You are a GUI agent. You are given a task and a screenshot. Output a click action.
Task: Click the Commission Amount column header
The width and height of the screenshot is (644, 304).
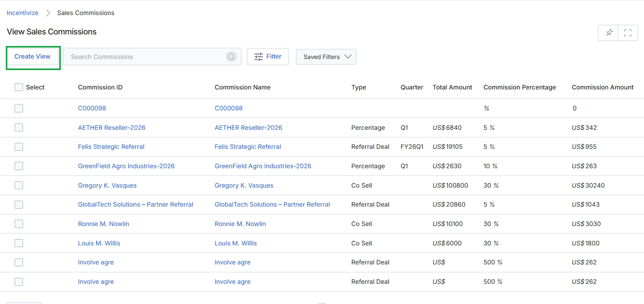point(602,87)
